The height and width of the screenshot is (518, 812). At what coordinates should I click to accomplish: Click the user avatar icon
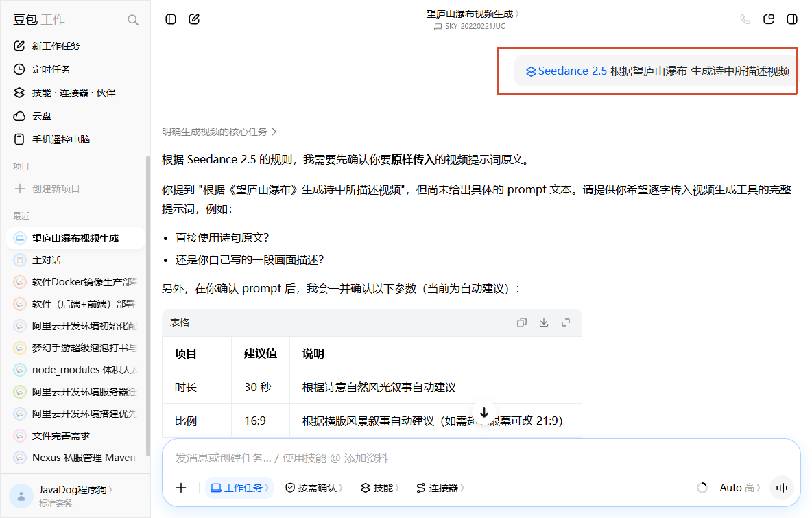click(21, 496)
